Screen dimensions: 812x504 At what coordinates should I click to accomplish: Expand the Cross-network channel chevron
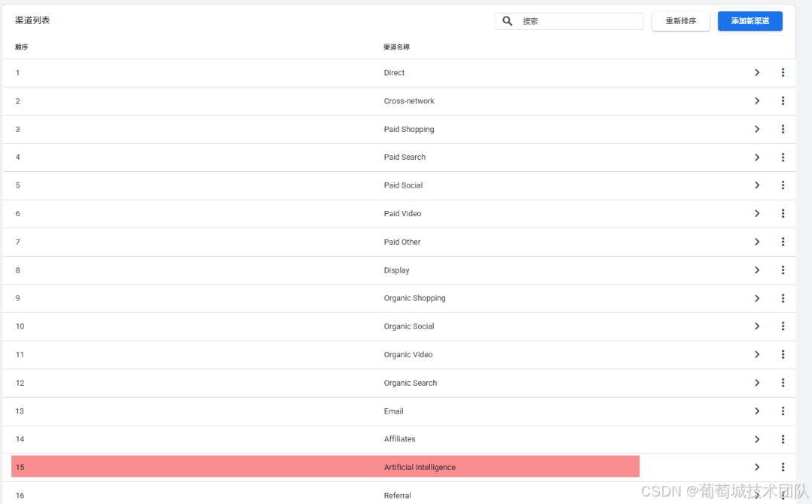(757, 100)
